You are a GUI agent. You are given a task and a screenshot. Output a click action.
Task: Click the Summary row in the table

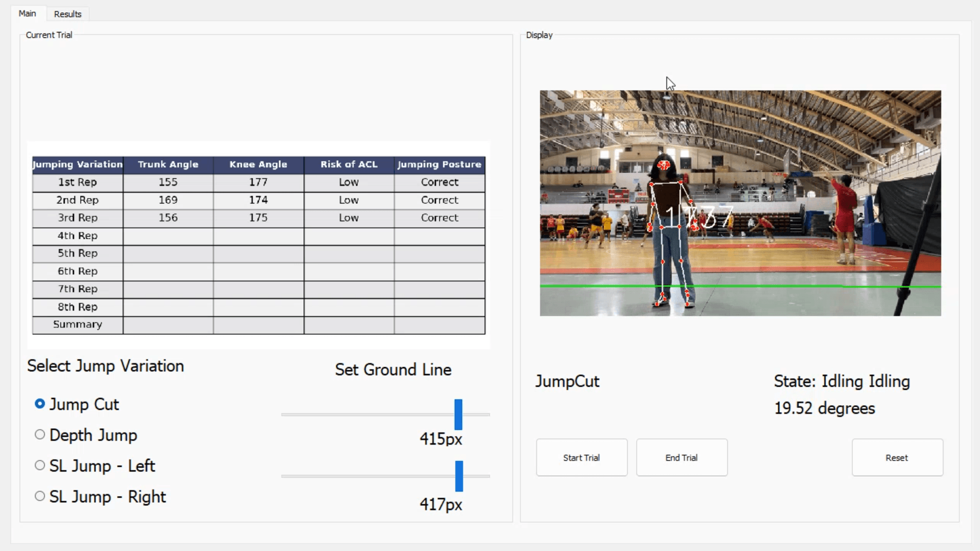coord(78,325)
